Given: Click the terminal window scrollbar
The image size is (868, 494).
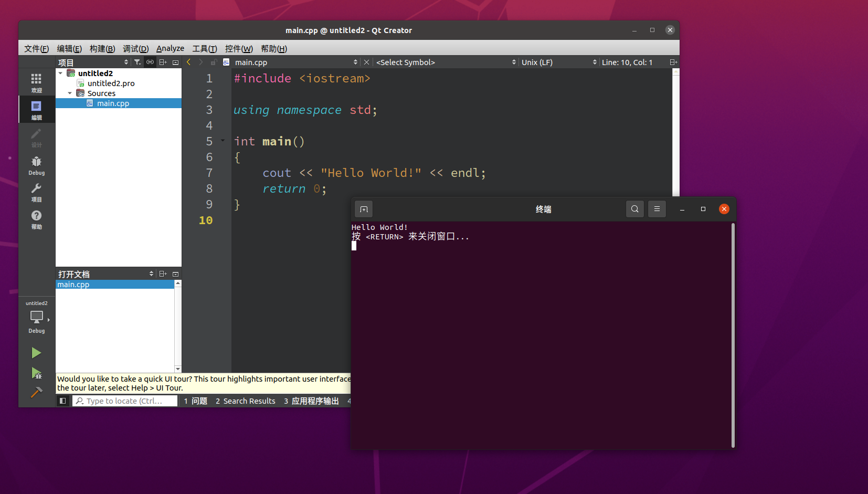Looking at the screenshot, I should click(x=733, y=335).
